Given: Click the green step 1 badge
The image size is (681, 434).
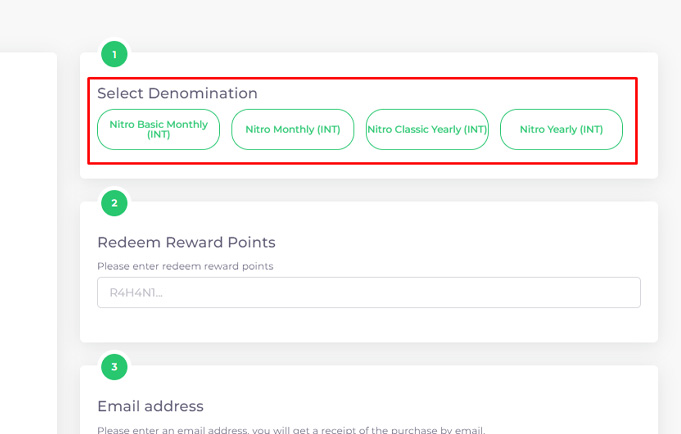Looking at the screenshot, I should coord(114,54).
